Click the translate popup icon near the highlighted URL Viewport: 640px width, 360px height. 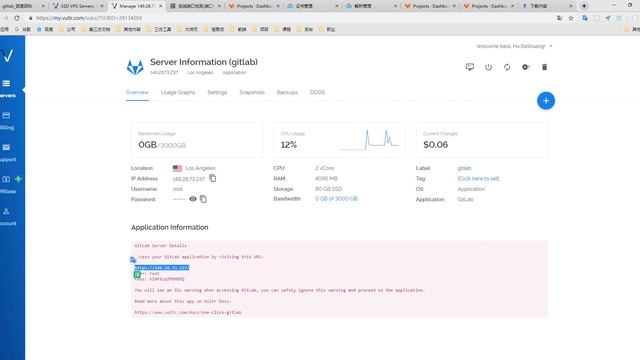[133, 260]
